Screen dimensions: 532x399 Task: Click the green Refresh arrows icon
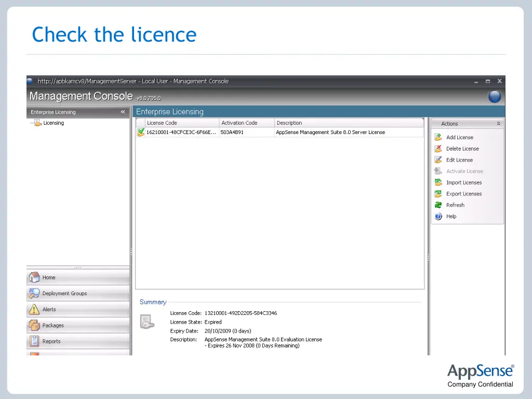438,205
